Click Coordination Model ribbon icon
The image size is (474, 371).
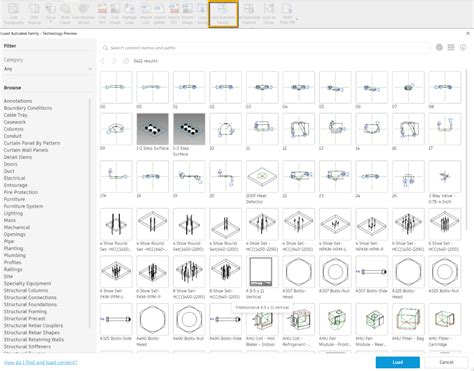tap(83, 13)
